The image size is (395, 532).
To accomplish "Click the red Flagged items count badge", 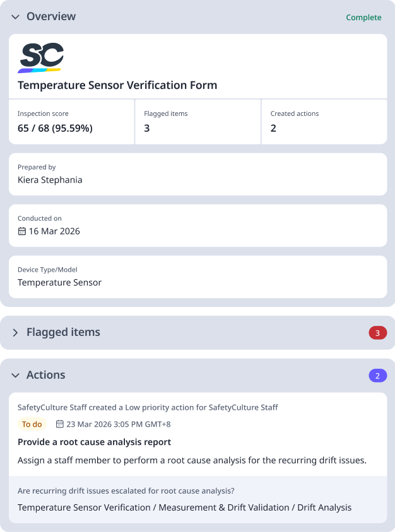I will 377,332.
